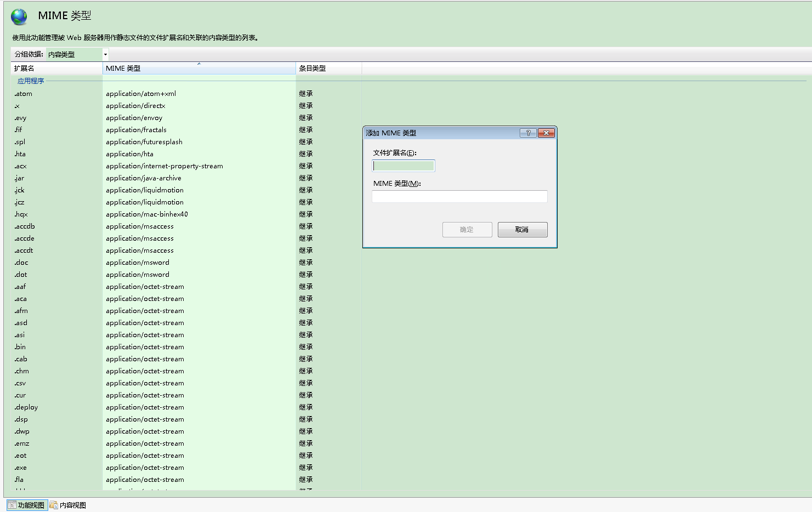Select the .dsp row
The width and height of the screenshot is (812, 512).
coord(186,419)
